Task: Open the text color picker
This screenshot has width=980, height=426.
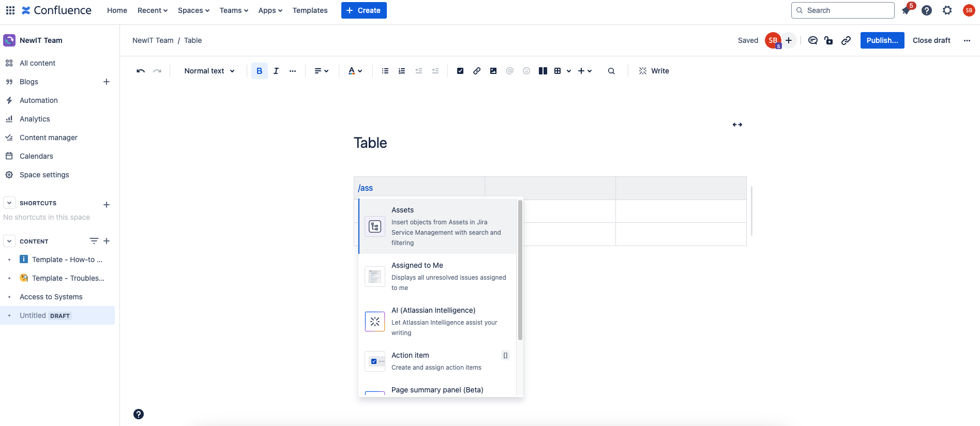Action: [355, 71]
